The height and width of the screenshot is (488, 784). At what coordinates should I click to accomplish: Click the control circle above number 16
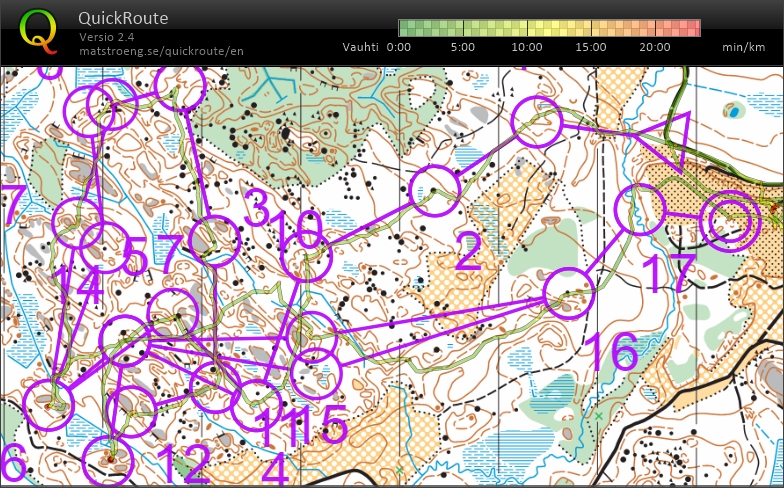click(569, 292)
